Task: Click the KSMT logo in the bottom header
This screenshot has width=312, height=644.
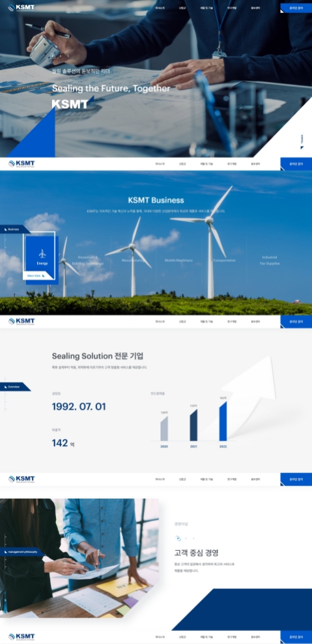Action: pos(21,637)
